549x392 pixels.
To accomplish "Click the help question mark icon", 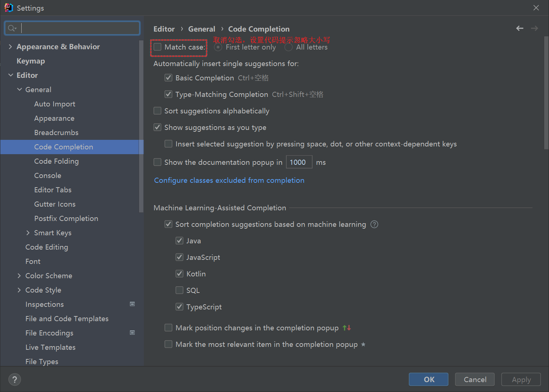I will (x=15, y=380).
